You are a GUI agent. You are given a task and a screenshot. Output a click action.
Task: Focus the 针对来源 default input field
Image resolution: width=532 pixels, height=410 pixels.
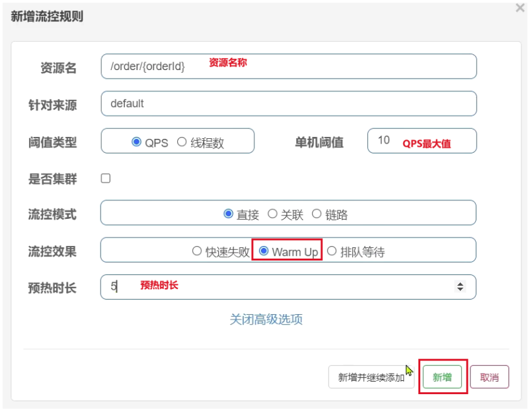[289, 104]
